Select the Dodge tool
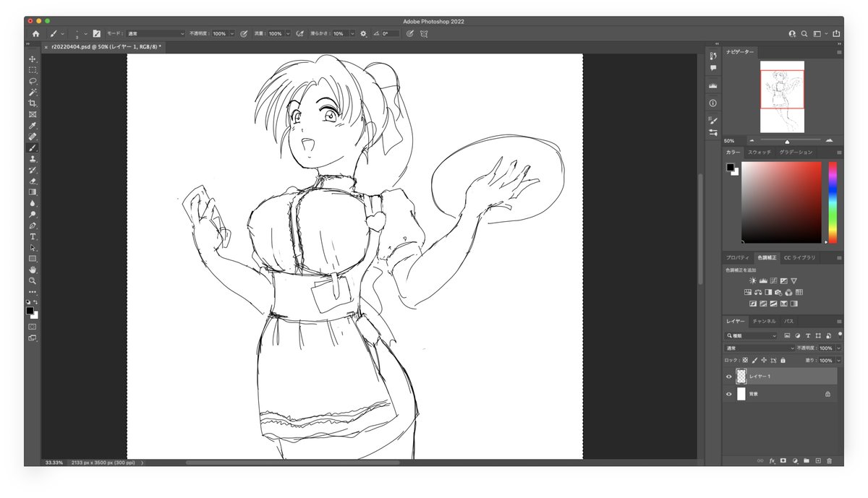Viewport: 868px width, 498px height. pyautogui.click(x=33, y=215)
